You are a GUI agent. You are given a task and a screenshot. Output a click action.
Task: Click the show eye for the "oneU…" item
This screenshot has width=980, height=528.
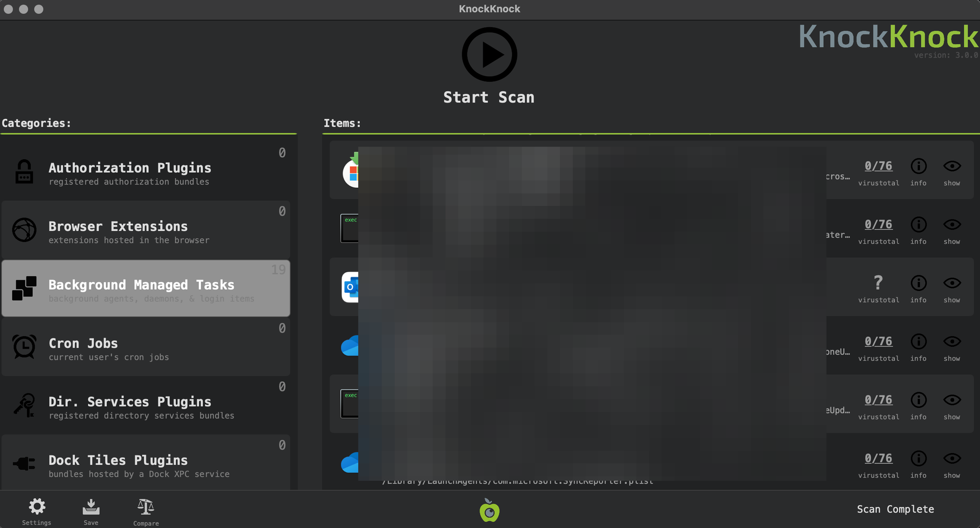click(x=952, y=341)
